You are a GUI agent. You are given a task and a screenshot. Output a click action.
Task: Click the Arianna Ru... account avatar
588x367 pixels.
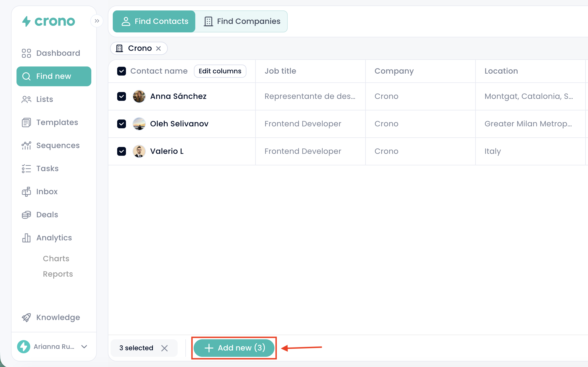coord(24,347)
